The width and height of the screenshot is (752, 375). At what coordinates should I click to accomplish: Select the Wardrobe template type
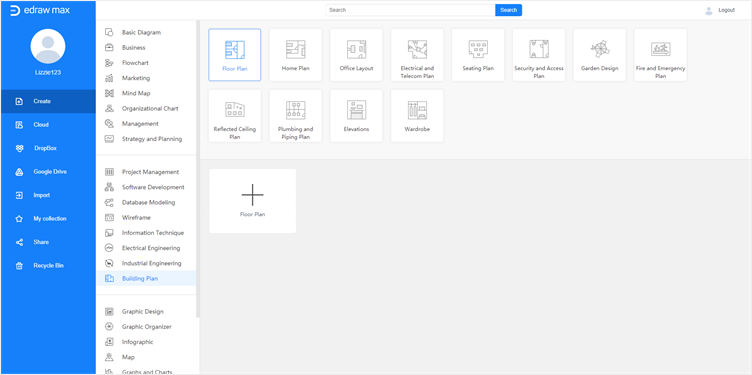pos(417,116)
